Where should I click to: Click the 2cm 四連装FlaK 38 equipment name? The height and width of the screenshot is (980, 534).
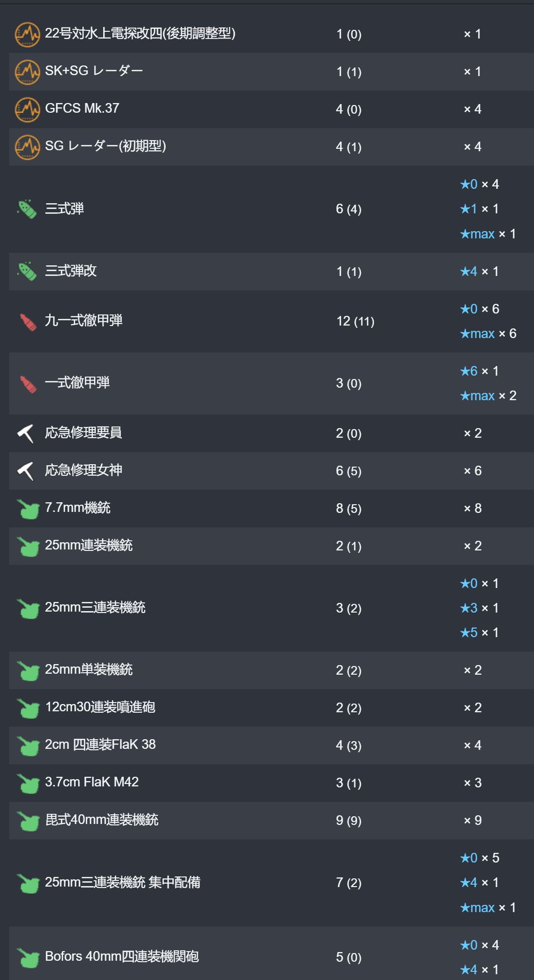click(x=100, y=745)
